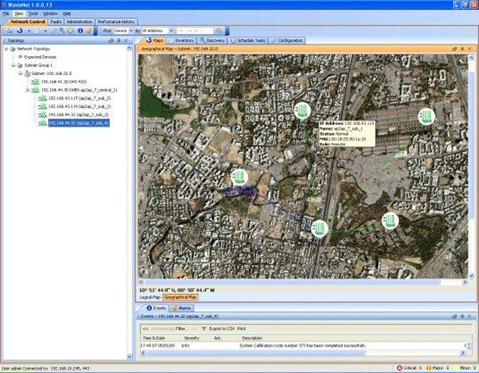
Task: Select device ap2ap_7_sub_1 in tree
Action: [79, 107]
